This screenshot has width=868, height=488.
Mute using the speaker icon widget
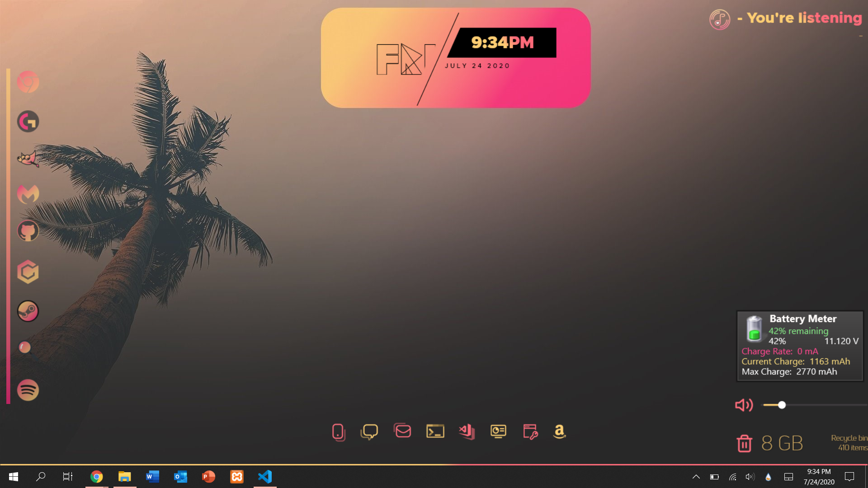click(x=744, y=405)
